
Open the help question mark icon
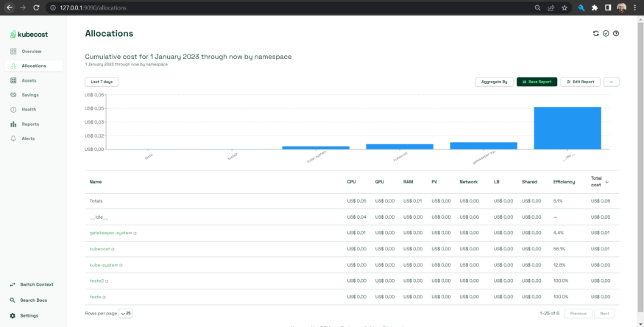(616, 33)
